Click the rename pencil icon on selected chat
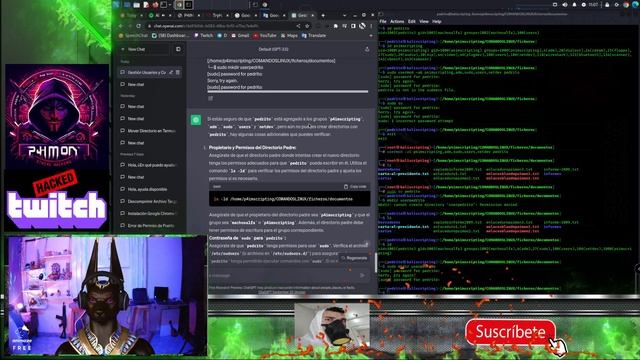The width and height of the screenshot is (640, 360). point(171,72)
